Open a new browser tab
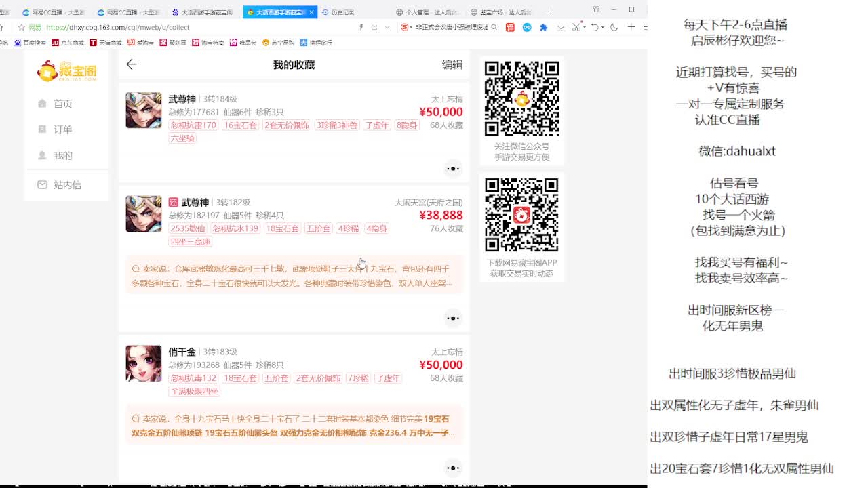868x488 pixels. tap(549, 12)
